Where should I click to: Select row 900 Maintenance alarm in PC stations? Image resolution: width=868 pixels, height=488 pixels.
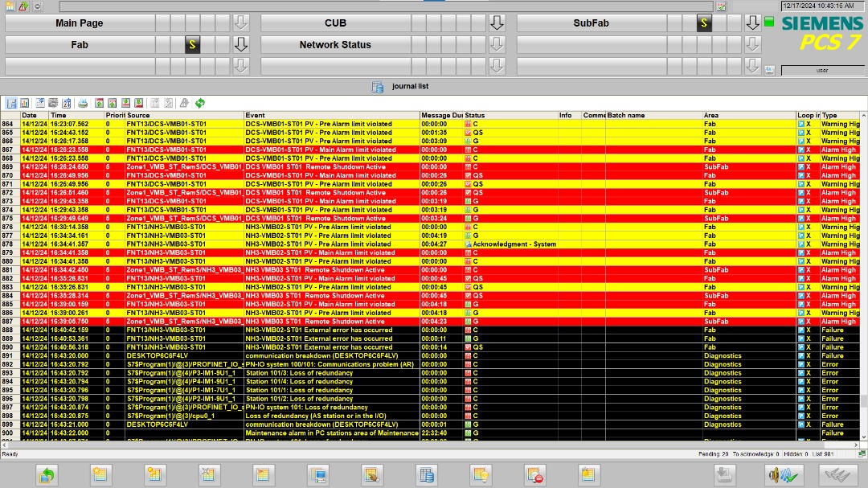(431, 433)
